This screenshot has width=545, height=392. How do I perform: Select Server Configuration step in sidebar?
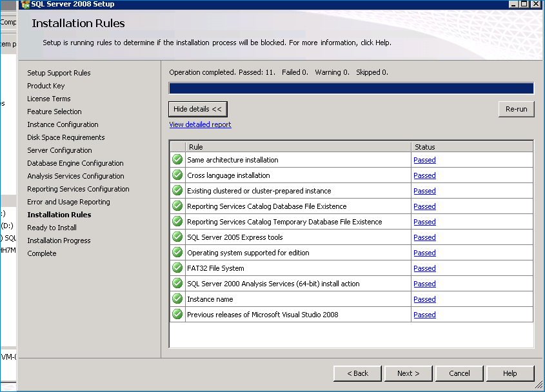59,150
